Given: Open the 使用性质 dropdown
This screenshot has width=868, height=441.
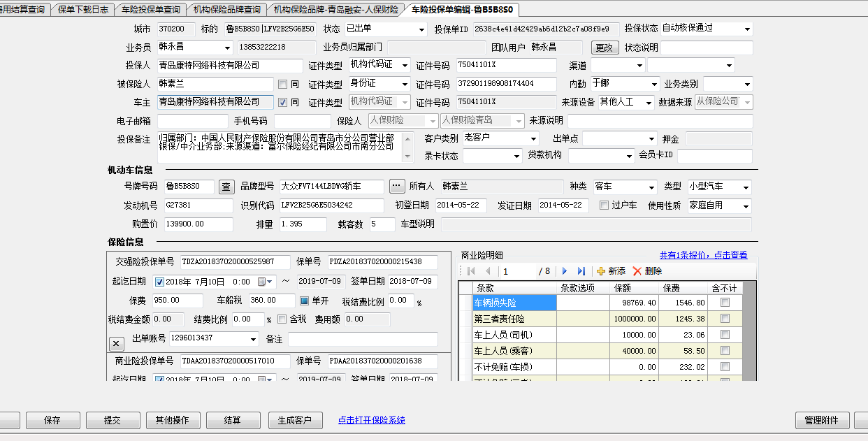Looking at the screenshot, I should pos(746,206).
